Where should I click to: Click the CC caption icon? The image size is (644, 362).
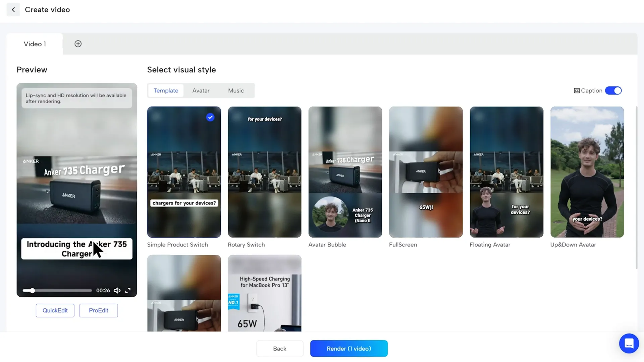(x=577, y=90)
